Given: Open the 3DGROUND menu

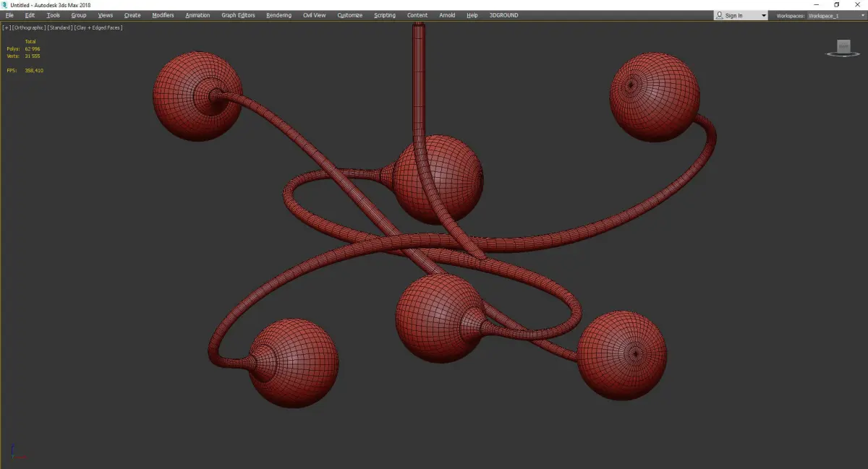Looking at the screenshot, I should [503, 15].
